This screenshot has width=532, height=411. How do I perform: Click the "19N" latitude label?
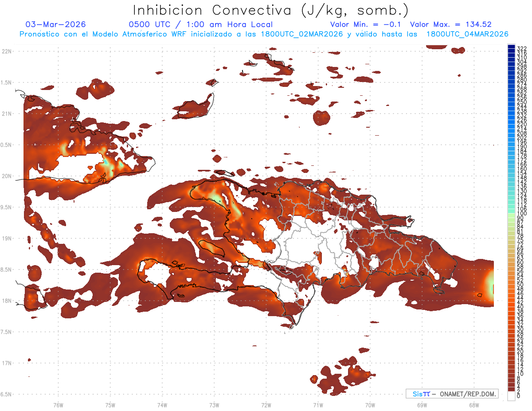pos(7,239)
